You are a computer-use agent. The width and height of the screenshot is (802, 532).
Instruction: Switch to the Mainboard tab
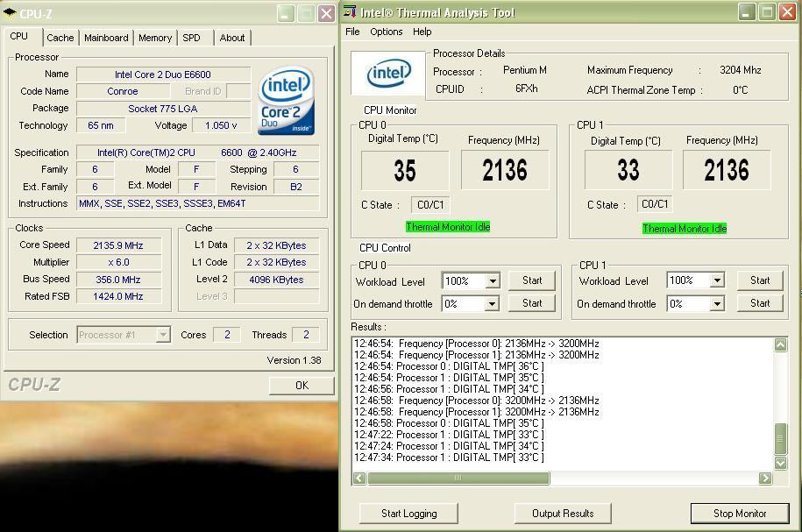click(x=106, y=38)
